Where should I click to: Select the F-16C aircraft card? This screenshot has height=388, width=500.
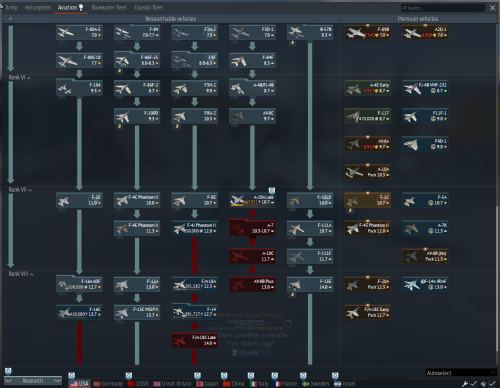point(79,312)
